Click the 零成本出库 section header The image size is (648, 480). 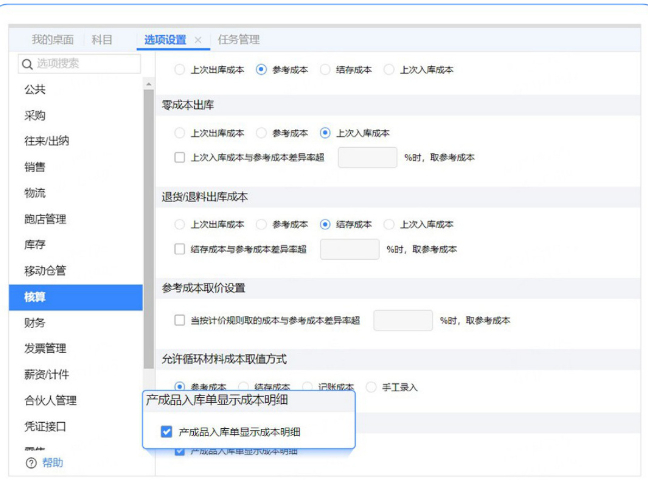click(398, 105)
